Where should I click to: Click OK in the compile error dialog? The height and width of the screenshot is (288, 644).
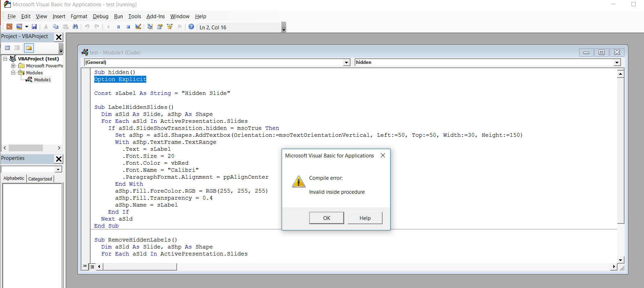pos(326,218)
